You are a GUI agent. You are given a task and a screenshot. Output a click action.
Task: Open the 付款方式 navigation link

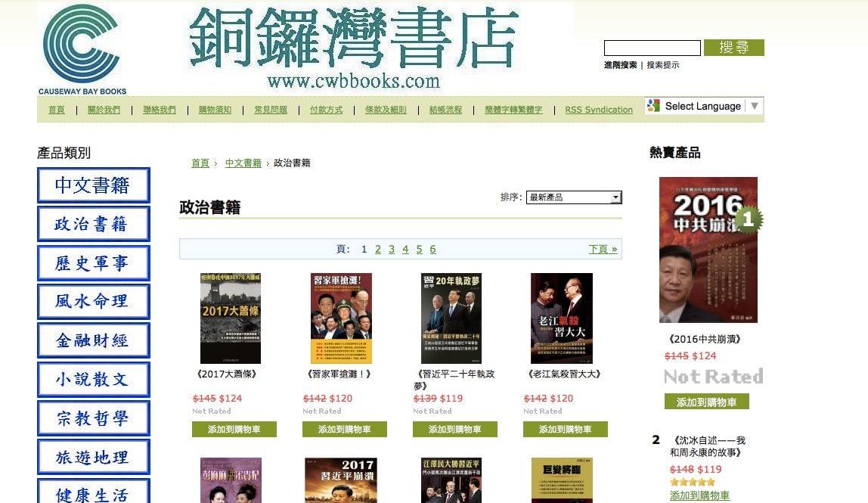click(326, 110)
